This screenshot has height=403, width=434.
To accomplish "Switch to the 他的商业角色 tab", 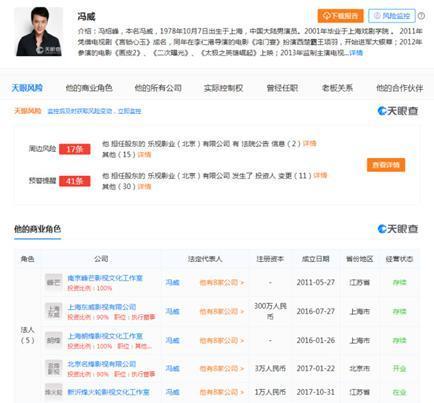I will [89, 88].
